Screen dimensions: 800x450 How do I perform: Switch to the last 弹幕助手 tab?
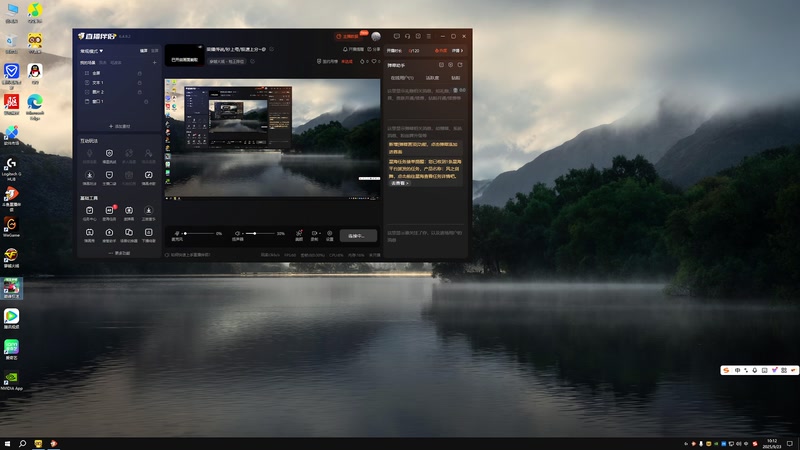[x=456, y=78]
